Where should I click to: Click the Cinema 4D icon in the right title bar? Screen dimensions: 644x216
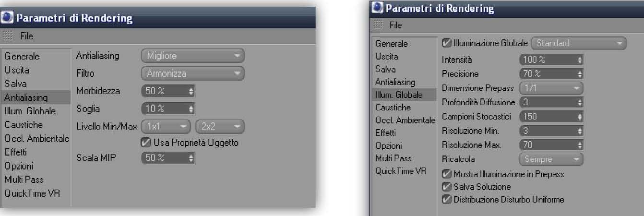[378, 9]
